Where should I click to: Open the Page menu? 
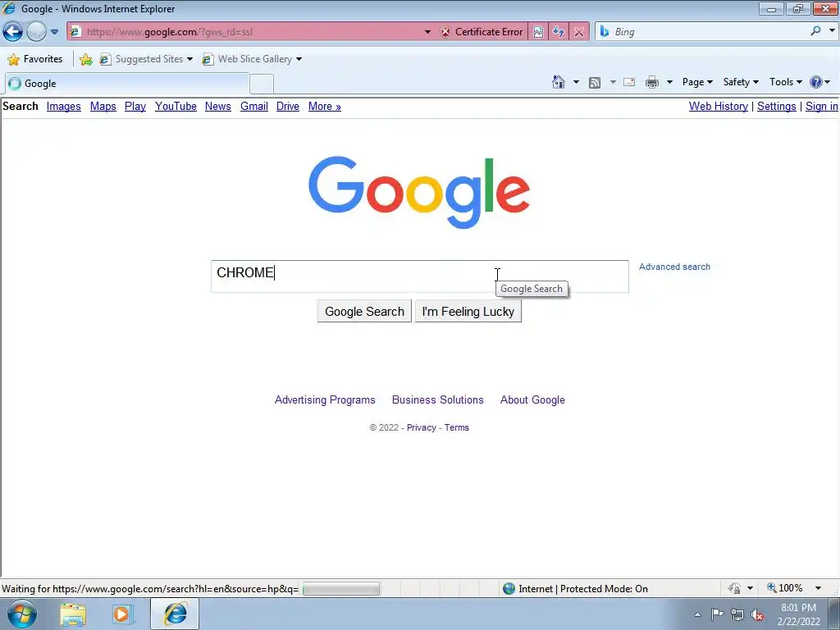point(697,82)
